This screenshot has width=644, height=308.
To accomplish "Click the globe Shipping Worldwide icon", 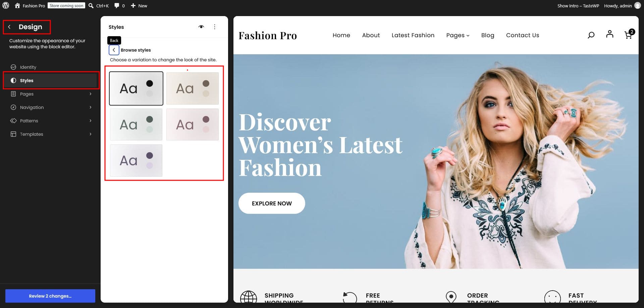I will click(x=249, y=297).
